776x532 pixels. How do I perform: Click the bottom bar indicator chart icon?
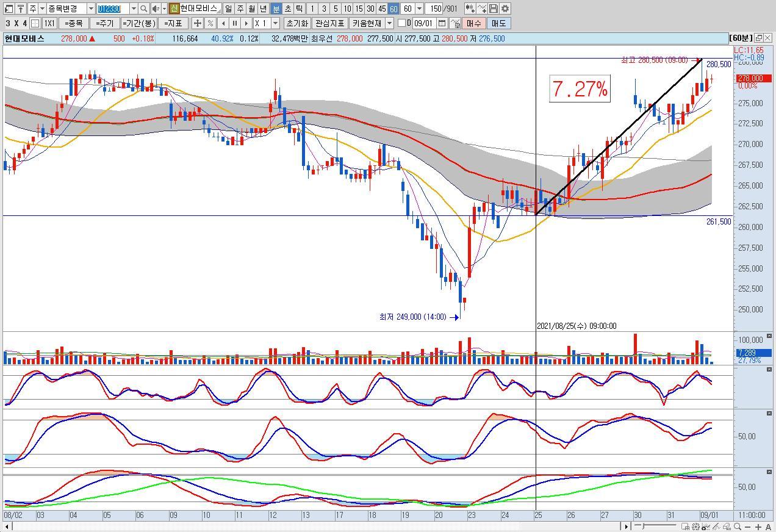click(706, 527)
